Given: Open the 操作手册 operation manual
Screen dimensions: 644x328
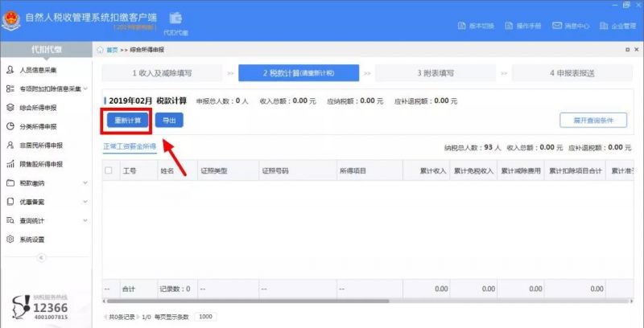Looking at the screenshot, I should click(522, 26).
